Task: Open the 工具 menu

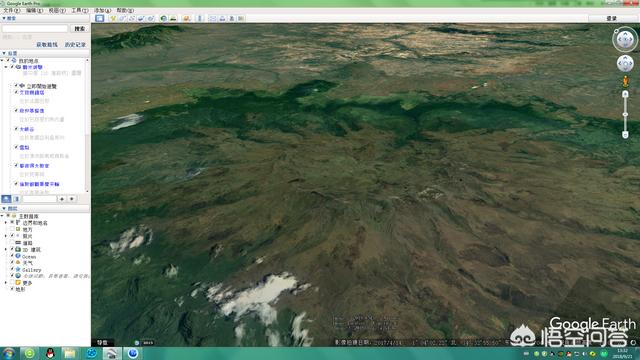Action: [x=80, y=10]
